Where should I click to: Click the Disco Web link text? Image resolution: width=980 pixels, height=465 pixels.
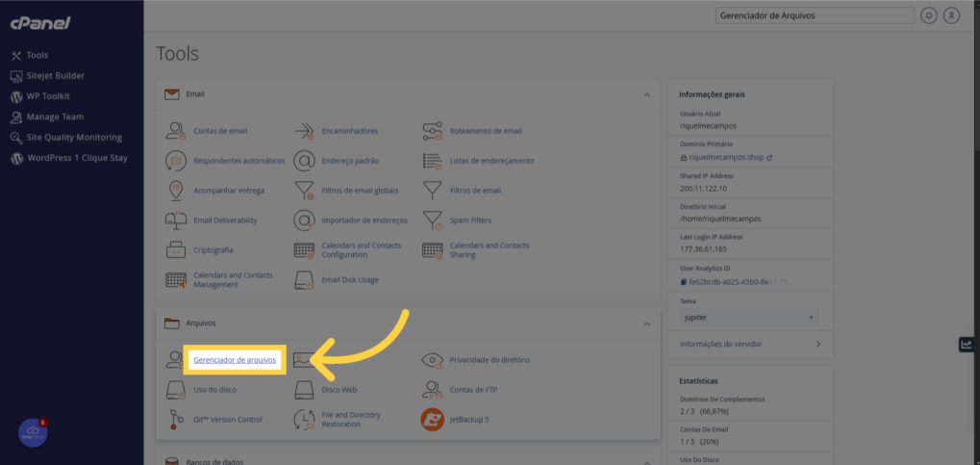tap(339, 389)
